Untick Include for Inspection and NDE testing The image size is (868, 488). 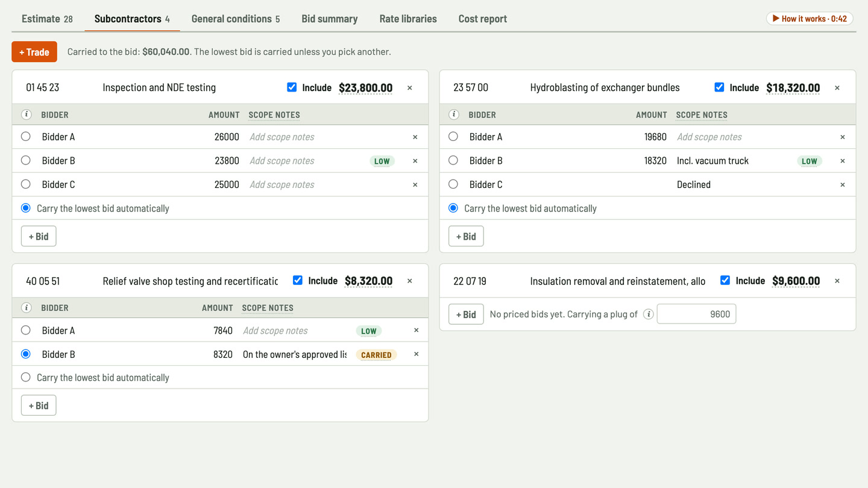pos(292,87)
